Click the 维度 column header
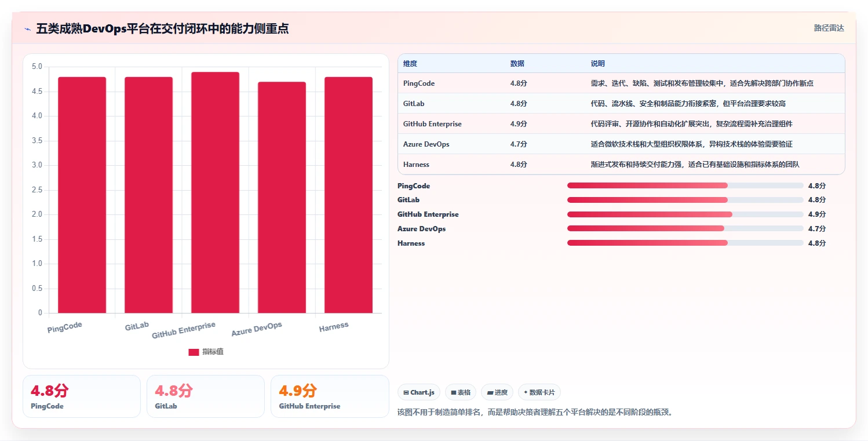This screenshot has width=868, height=441. click(410, 64)
